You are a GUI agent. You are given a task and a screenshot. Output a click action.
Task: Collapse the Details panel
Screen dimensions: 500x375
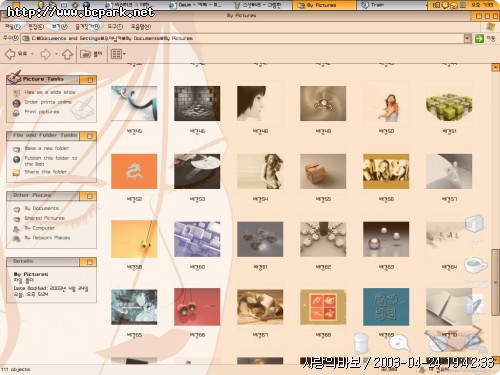(90, 262)
